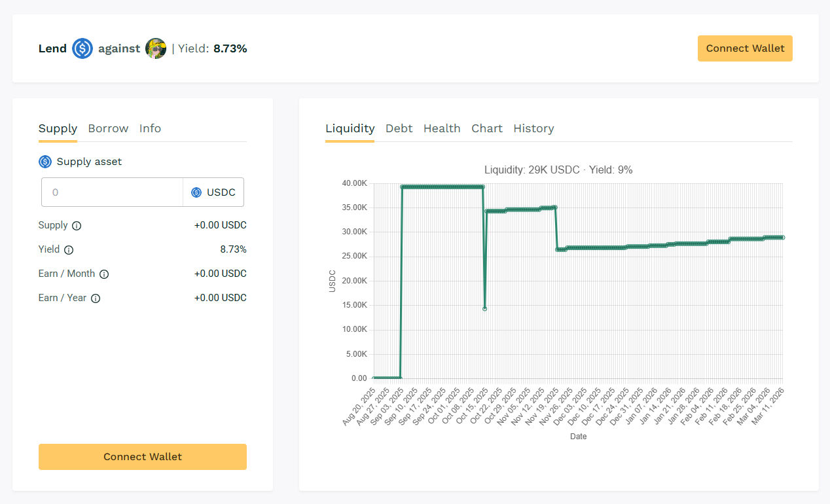Click the 15K dip data point on chart

click(x=484, y=308)
